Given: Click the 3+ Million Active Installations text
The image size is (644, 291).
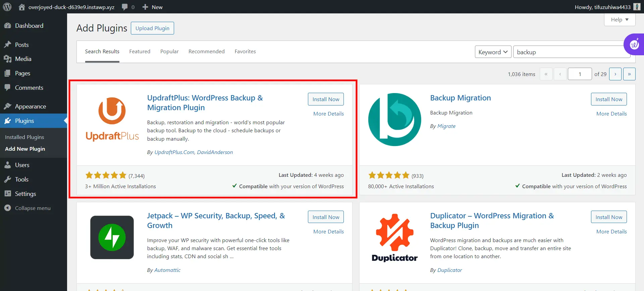Looking at the screenshot, I should click(120, 187).
